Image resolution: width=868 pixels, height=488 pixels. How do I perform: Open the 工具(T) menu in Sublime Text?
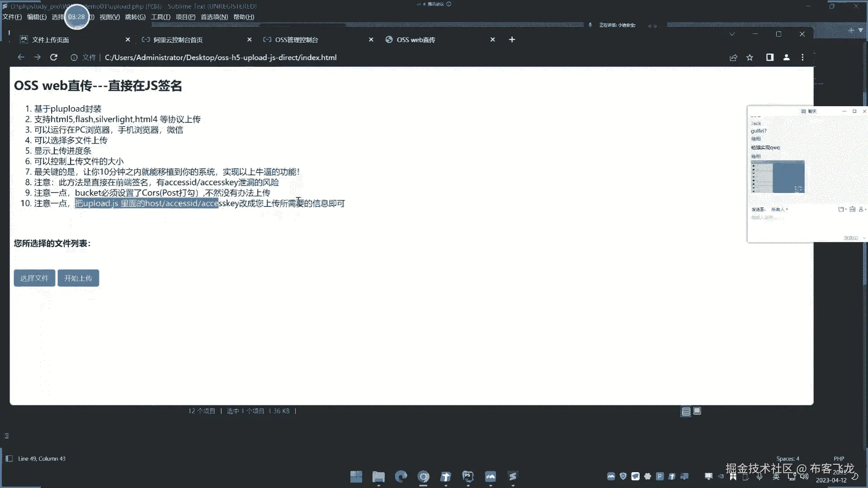pyautogui.click(x=160, y=17)
